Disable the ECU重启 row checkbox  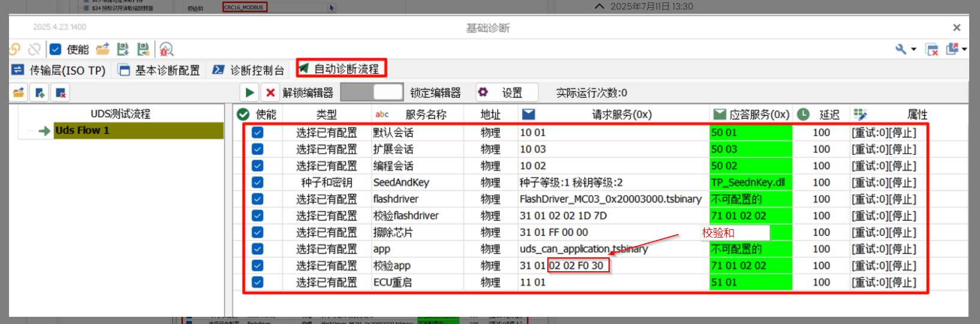click(257, 282)
